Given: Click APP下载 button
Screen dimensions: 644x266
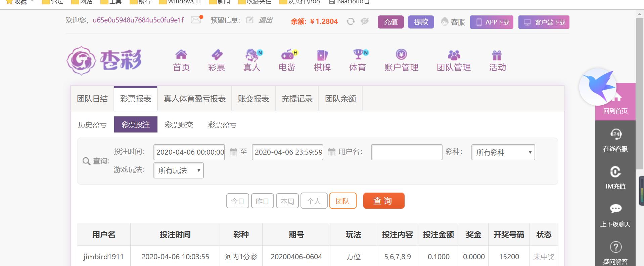Looking at the screenshot, I should pos(492,22).
